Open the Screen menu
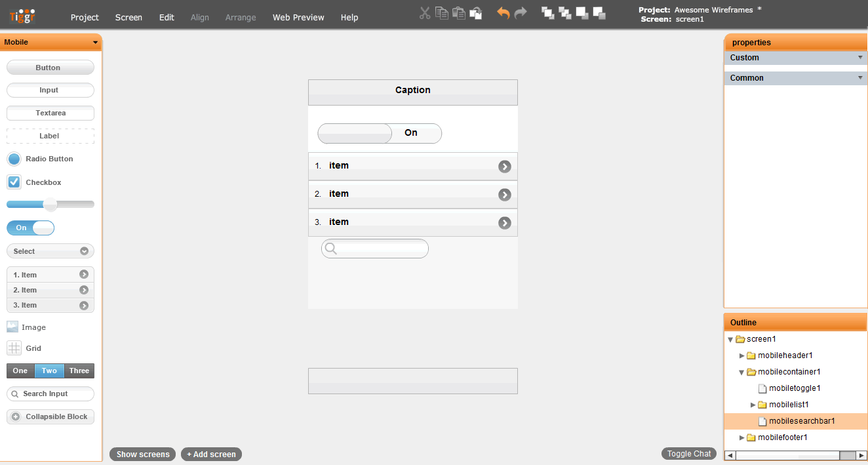This screenshot has height=465, width=868. 128,17
